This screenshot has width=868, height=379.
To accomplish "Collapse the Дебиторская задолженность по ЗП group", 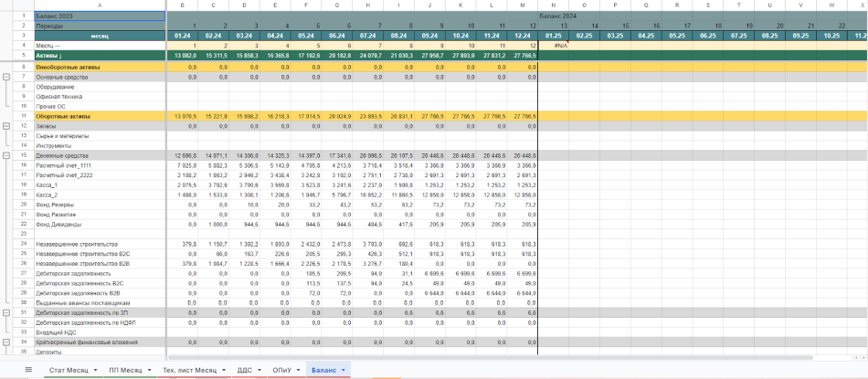I will tap(7, 312).
